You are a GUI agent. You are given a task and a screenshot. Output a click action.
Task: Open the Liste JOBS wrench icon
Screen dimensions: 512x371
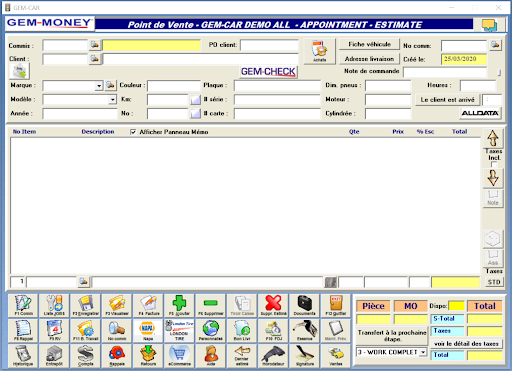[x=54, y=305]
